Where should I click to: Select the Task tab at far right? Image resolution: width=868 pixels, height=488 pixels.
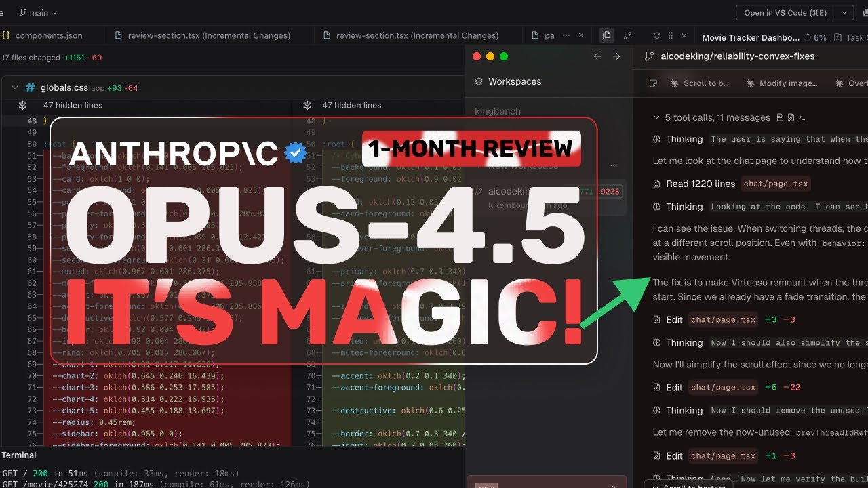[x=850, y=37]
